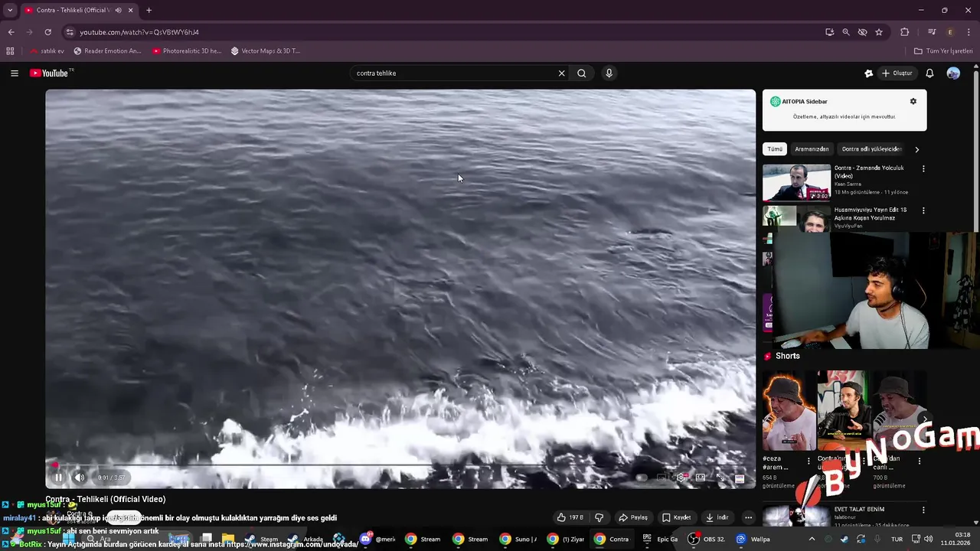Open zoom magnifier icon in address bar
The height and width of the screenshot is (551, 980).
(x=846, y=32)
